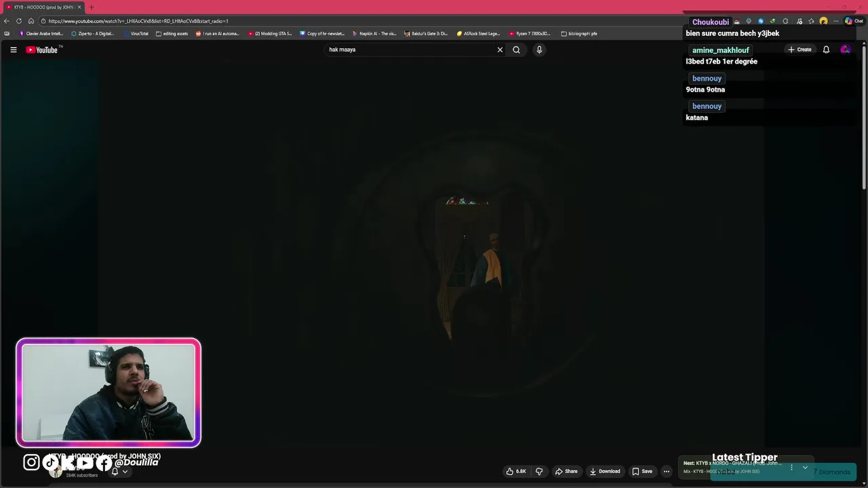Open YouTube notifications bell

pyautogui.click(x=826, y=49)
